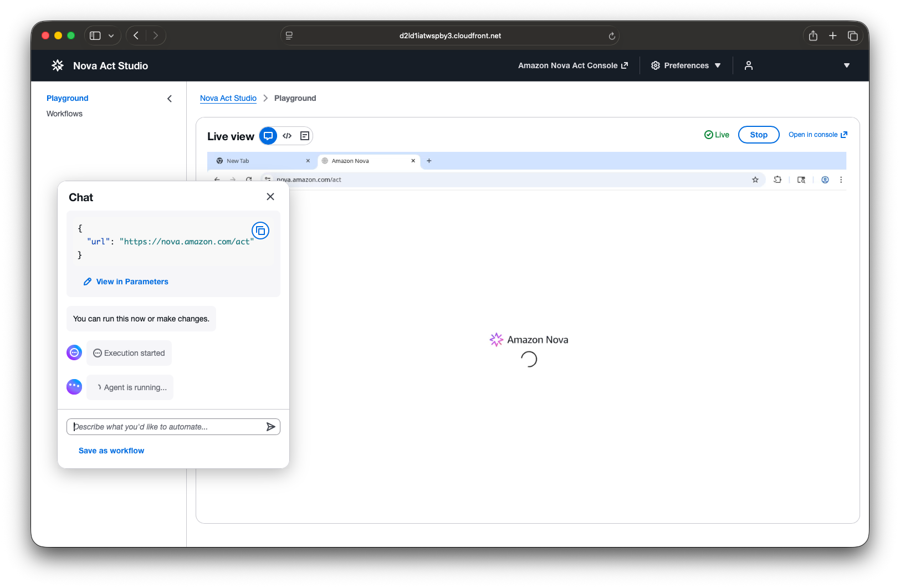The width and height of the screenshot is (900, 588).
Task: Open three-dot menu in live browser
Action: (x=841, y=180)
